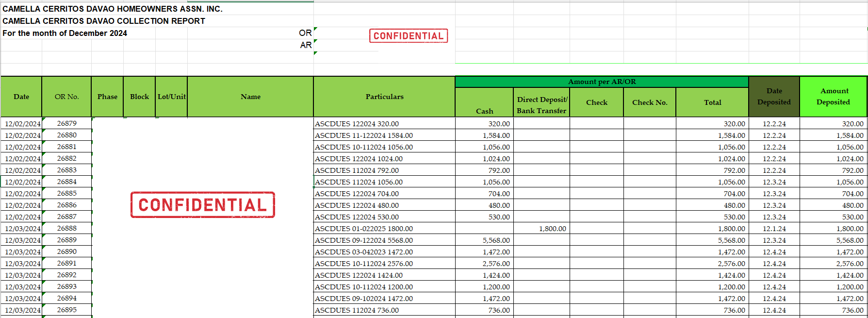Select the Check No. column header
Image resolution: width=868 pixels, height=318 pixels.
[x=650, y=102]
